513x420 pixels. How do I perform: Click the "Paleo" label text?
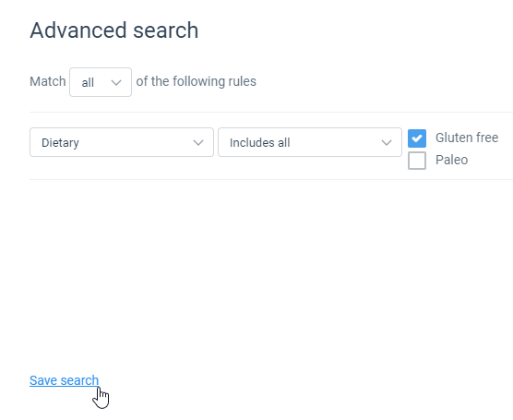click(451, 160)
